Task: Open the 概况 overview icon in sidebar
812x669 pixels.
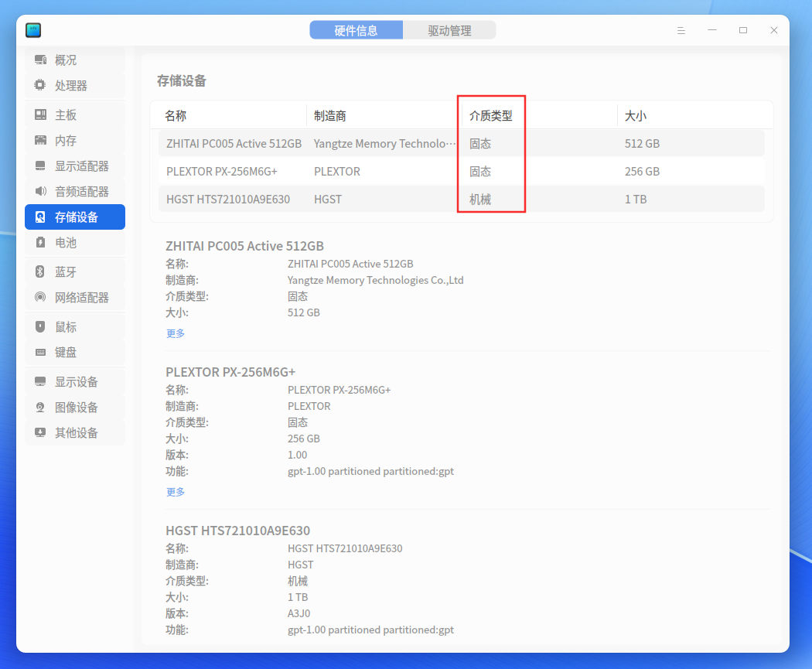Action: tap(40, 60)
